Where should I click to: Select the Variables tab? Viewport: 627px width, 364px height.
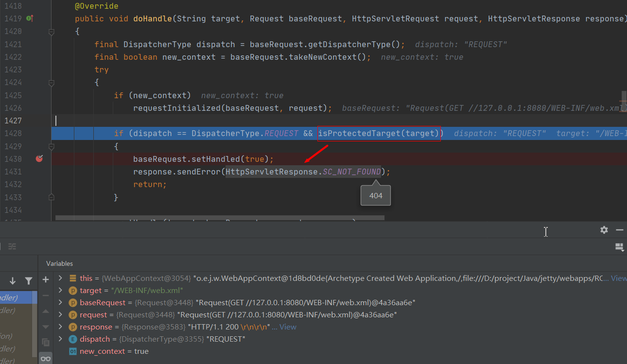click(x=59, y=263)
